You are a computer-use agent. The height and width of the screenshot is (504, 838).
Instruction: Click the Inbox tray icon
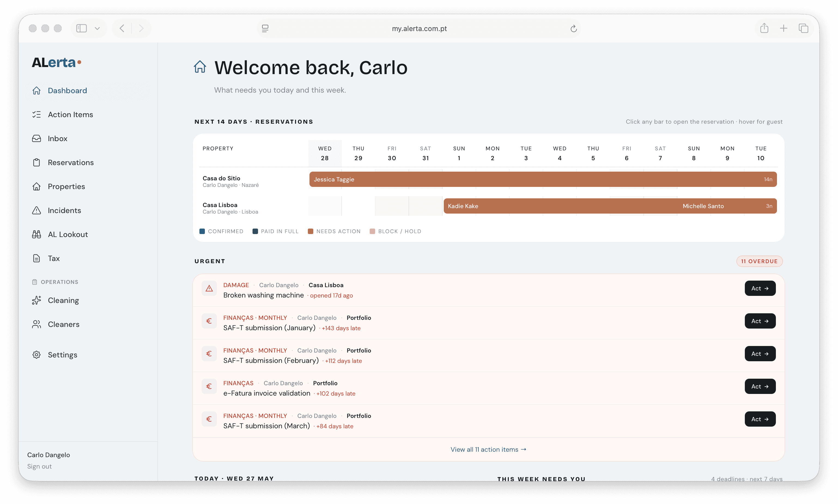(x=36, y=139)
